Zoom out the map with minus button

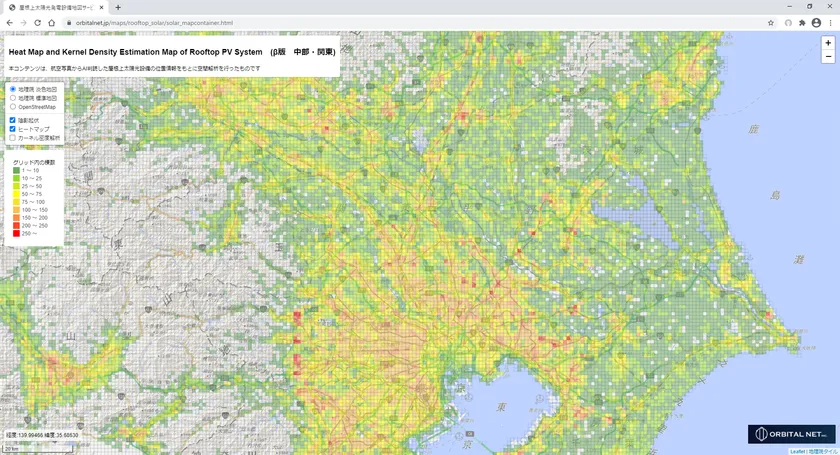click(827, 57)
